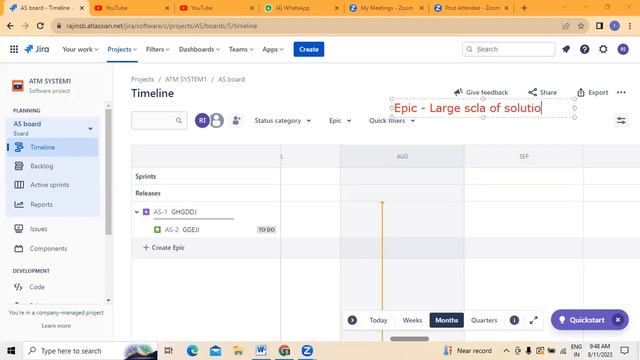Image resolution: width=640 pixels, height=360 pixels.
Task: Open the Filters dropdown
Action: (158, 49)
